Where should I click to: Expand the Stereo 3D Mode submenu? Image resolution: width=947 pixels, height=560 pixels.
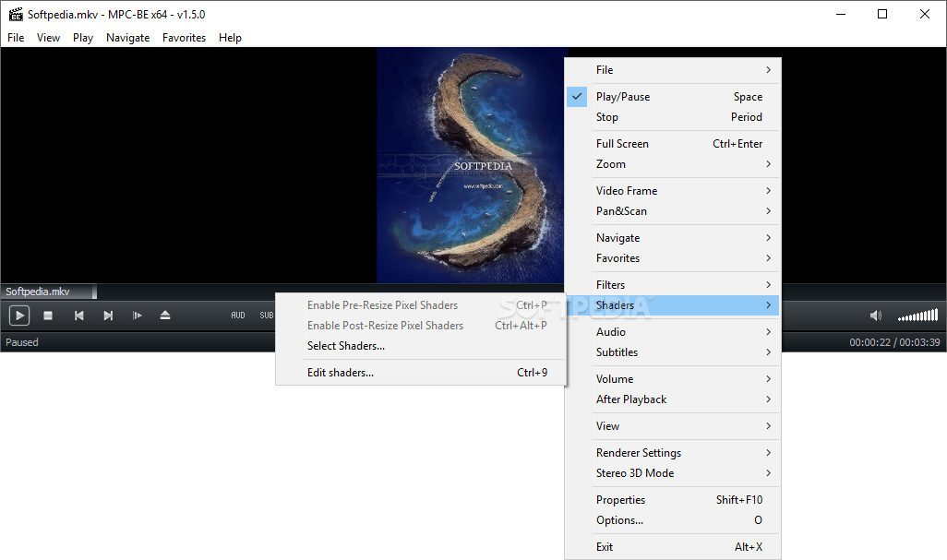pos(672,473)
